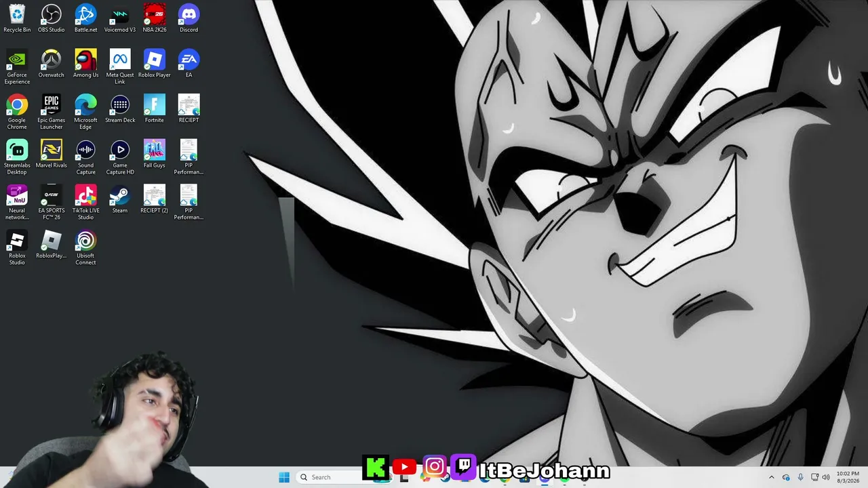Select the GeForce Experience icon
Viewport: 868px width, 488px height.
(x=17, y=66)
